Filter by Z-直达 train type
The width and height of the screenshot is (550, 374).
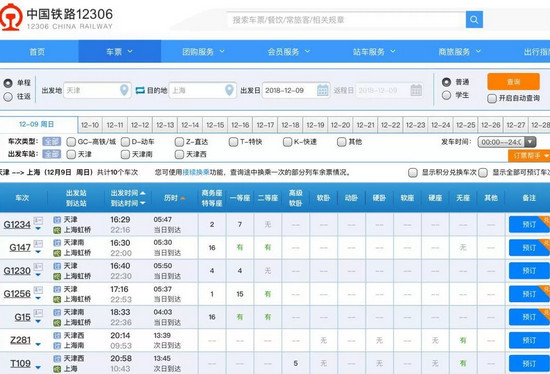pyautogui.click(x=179, y=142)
